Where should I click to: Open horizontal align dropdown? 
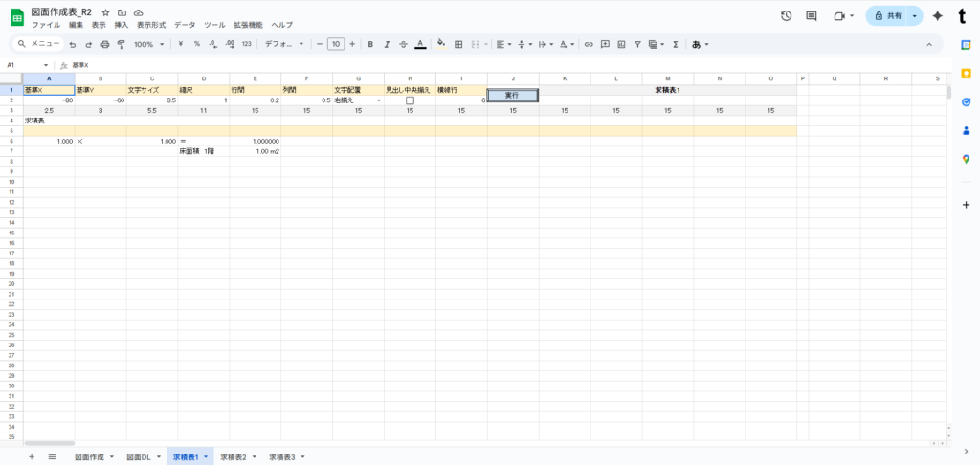click(x=503, y=44)
